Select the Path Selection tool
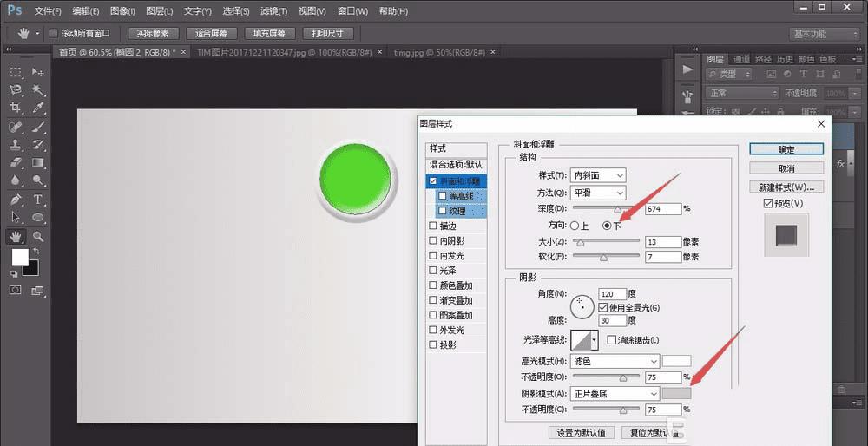 (x=16, y=217)
